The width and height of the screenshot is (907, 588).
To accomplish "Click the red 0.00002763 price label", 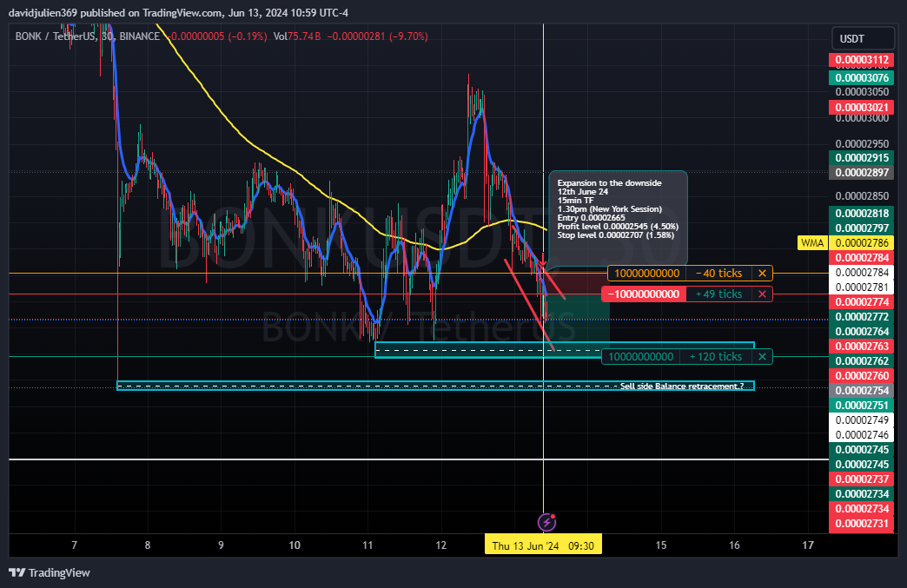I will [x=862, y=347].
